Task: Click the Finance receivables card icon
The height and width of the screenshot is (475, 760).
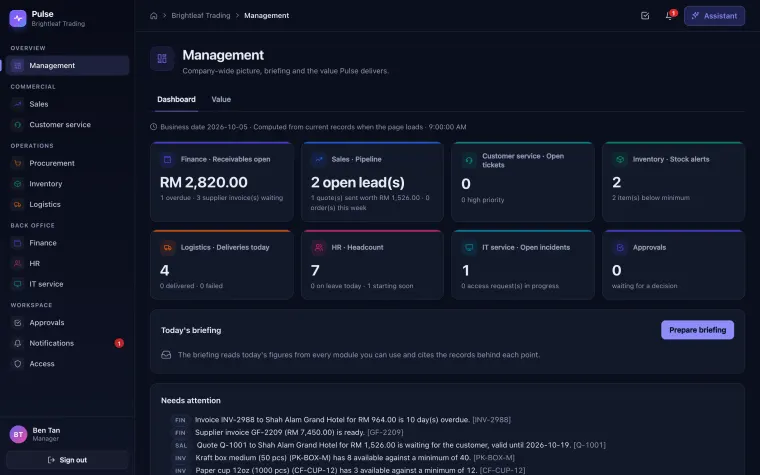Action: point(168,159)
